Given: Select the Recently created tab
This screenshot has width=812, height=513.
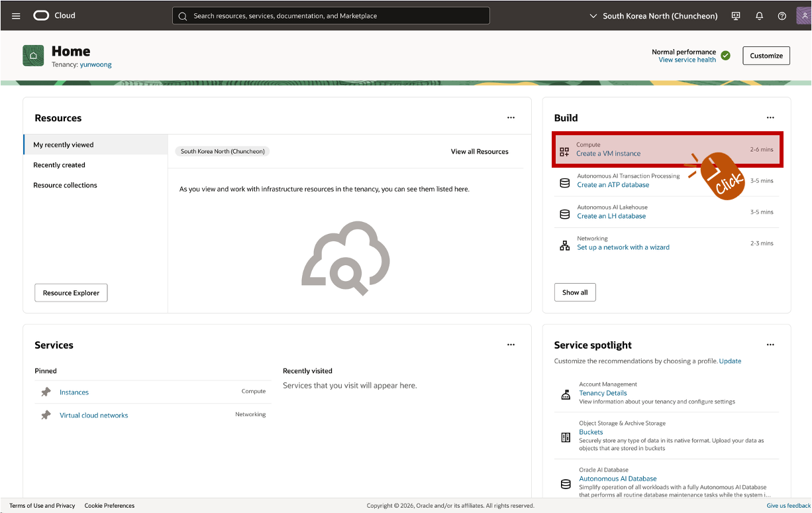Looking at the screenshot, I should (95, 165).
